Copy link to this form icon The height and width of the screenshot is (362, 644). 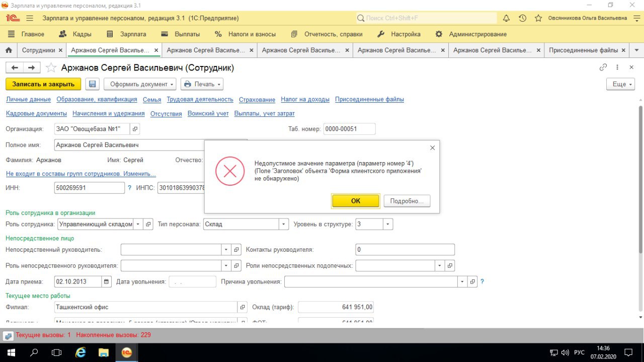603,67
